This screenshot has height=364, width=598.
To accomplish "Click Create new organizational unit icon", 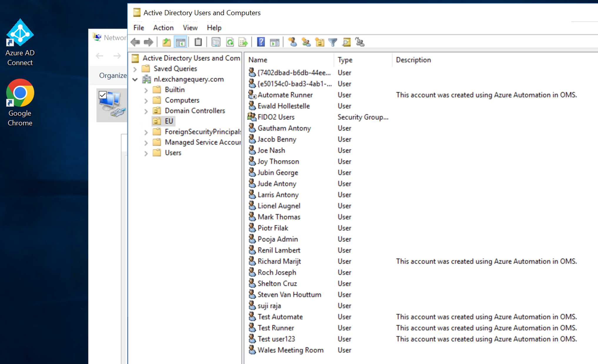I will (320, 42).
